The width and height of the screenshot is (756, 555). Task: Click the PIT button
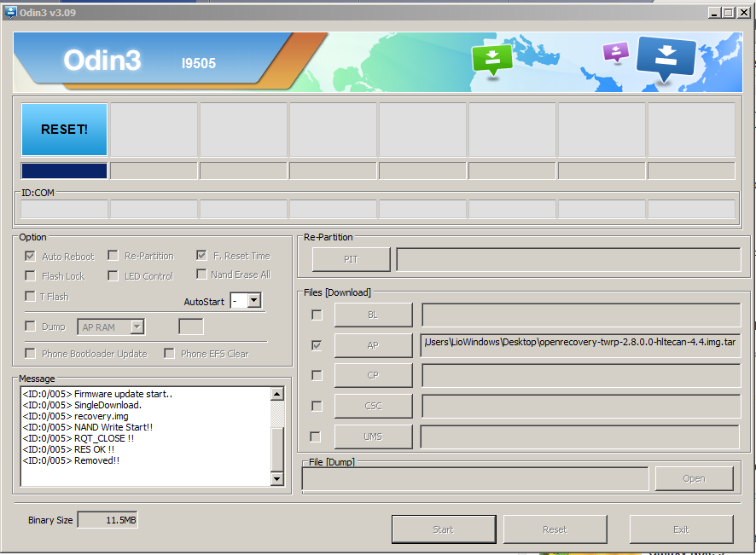(351, 259)
